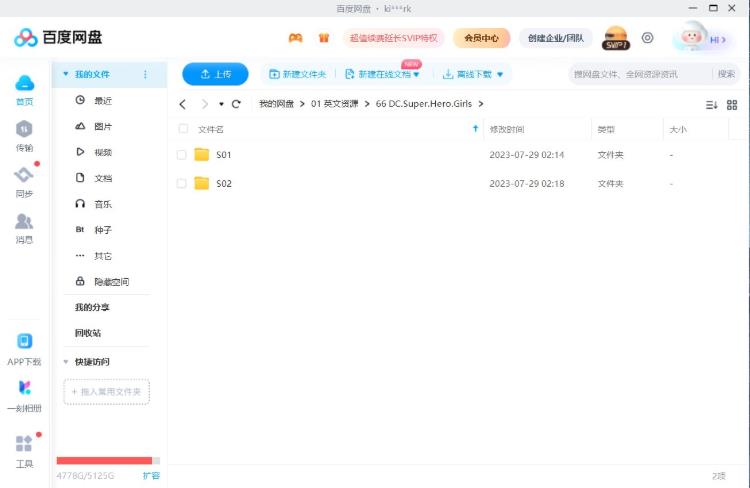
Task: Click chevron after 66 DC.Super.Hero.Girls breadcrumb
Action: 481,104
